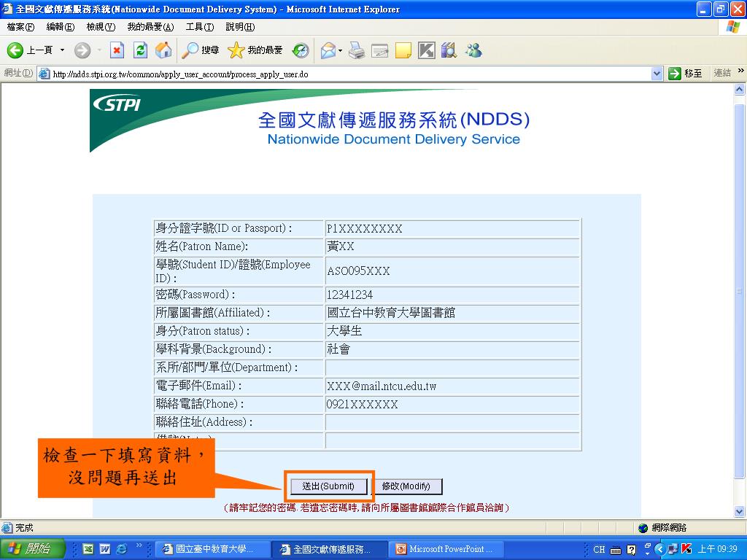Click the phone value 0921XXXXXX

pyautogui.click(x=362, y=405)
